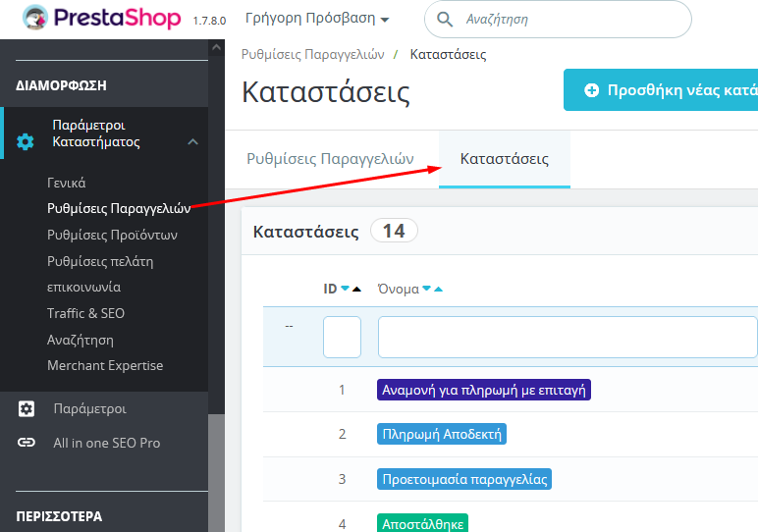This screenshot has height=532, width=758.
Task: Open All in one SEO Pro
Action: coord(107,443)
